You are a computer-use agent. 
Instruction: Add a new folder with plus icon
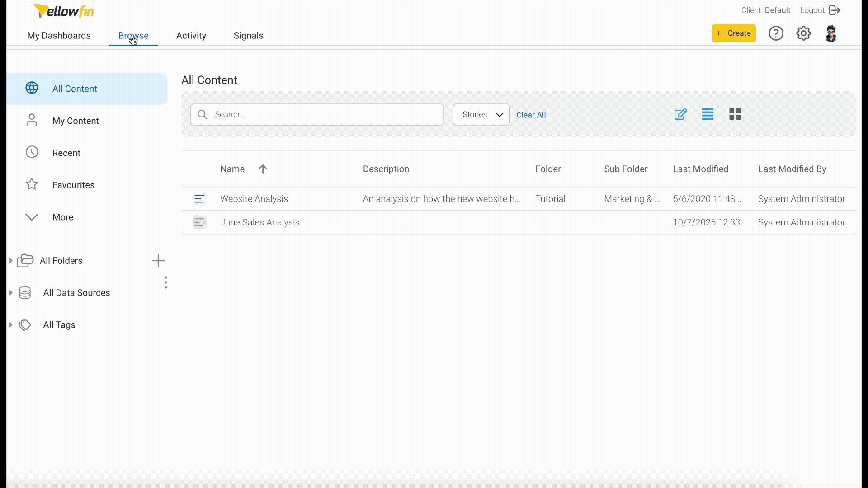[x=158, y=261]
